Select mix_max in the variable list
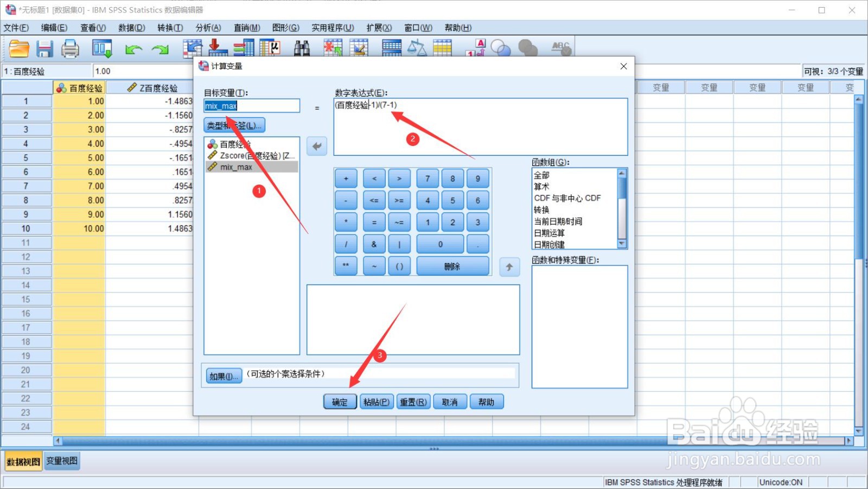Image resolution: width=868 pixels, height=489 pixels. click(252, 167)
